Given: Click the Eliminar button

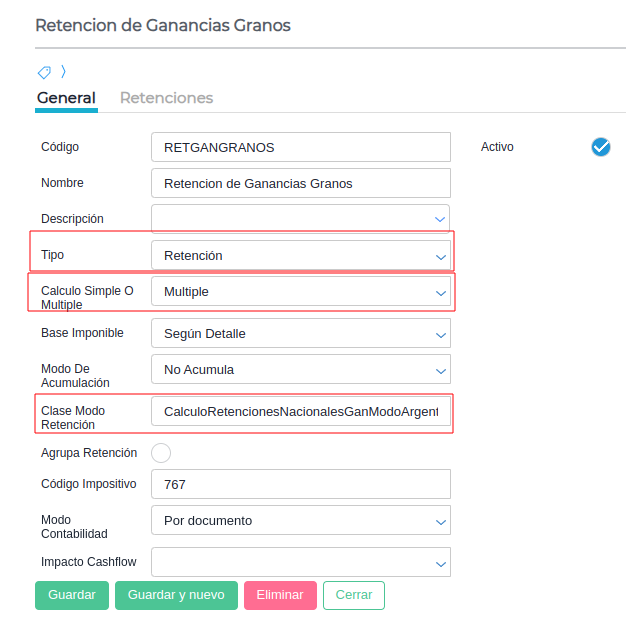Looking at the screenshot, I should (280, 595).
